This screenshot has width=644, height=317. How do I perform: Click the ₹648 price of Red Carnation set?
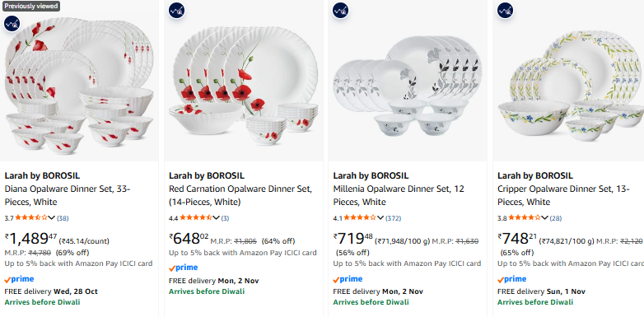tap(189, 239)
